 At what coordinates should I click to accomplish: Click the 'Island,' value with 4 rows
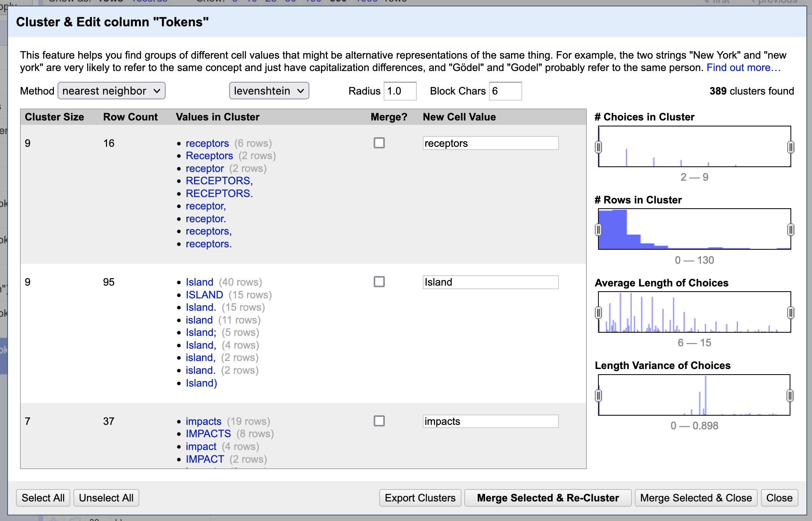[x=201, y=345]
